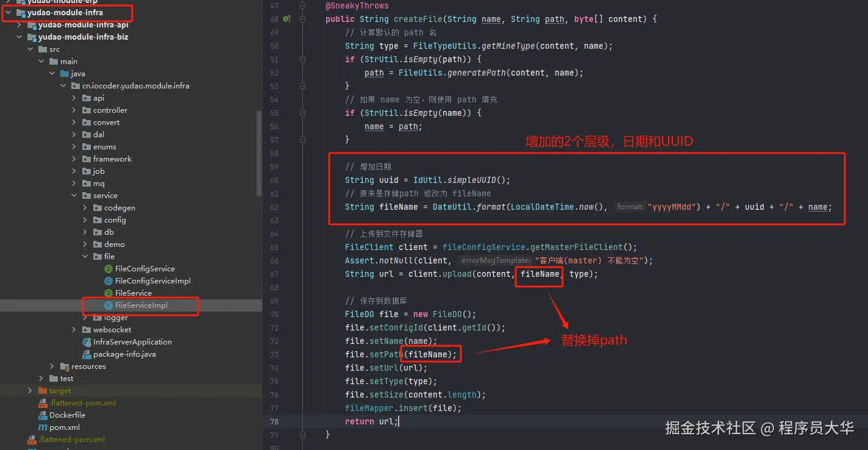Viewport: 868px width, 450px height.
Task: Click the src folder icon
Action: [x=43, y=49]
